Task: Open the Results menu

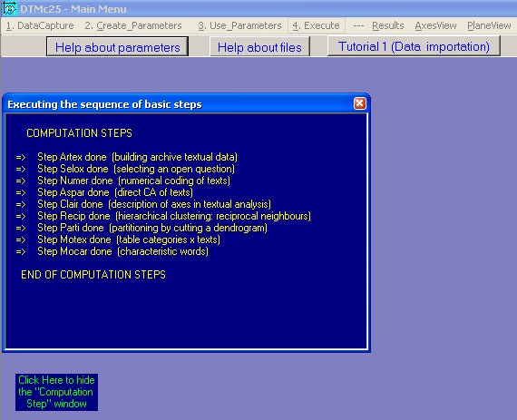Action: coord(388,25)
